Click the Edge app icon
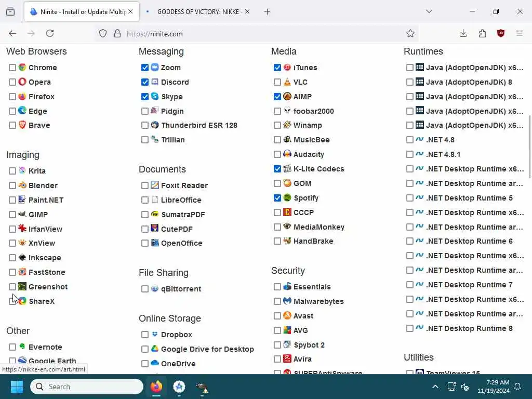The image size is (532, 399). tap(22, 111)
